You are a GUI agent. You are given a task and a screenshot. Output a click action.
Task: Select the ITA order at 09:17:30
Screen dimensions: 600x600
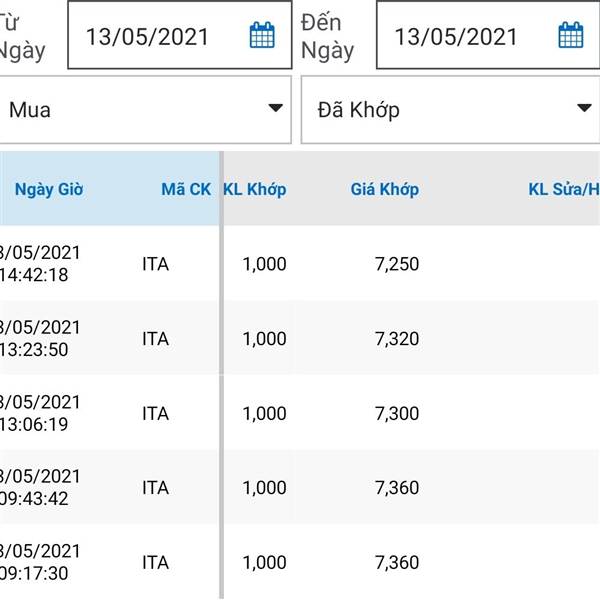pos(155,563)
